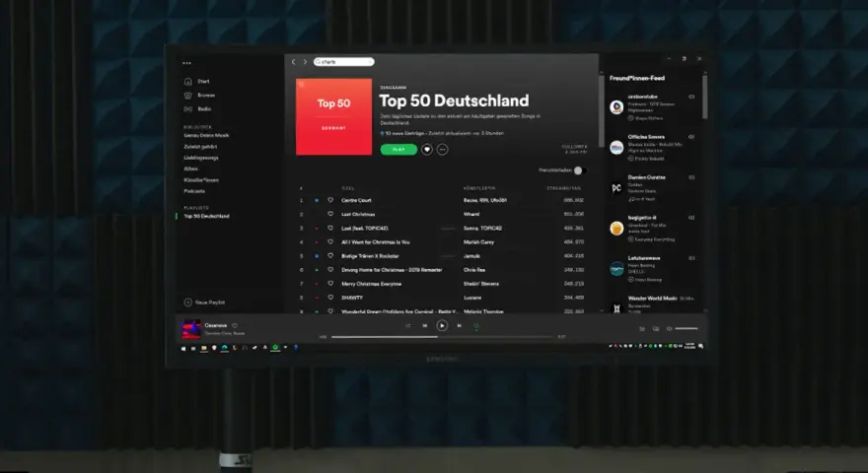
Task: Open the first friend's profile picture in feed
Action: (x=616, y=106)
